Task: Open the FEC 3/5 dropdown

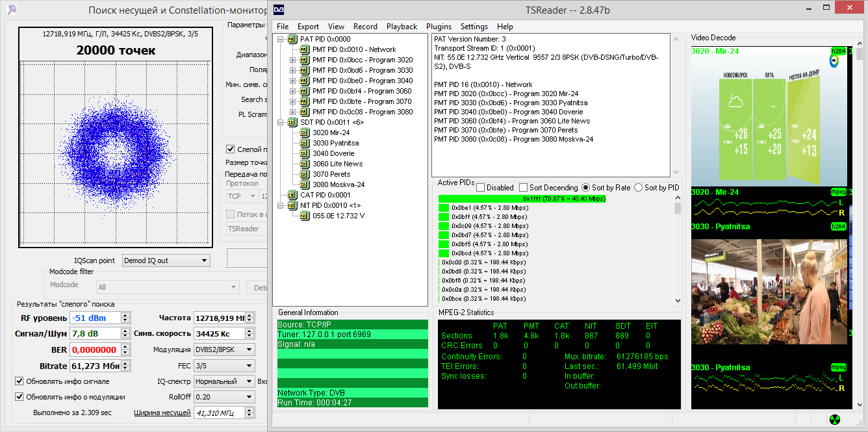Action: click(x=224, y=365)
